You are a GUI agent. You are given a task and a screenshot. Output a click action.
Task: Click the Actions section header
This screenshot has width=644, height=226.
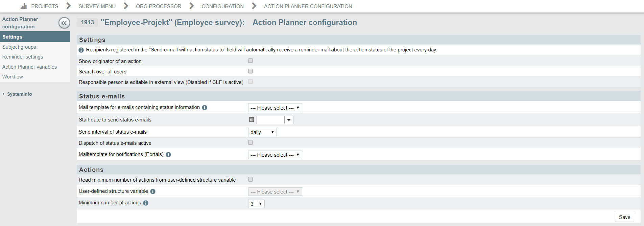[x=359, y=170]
